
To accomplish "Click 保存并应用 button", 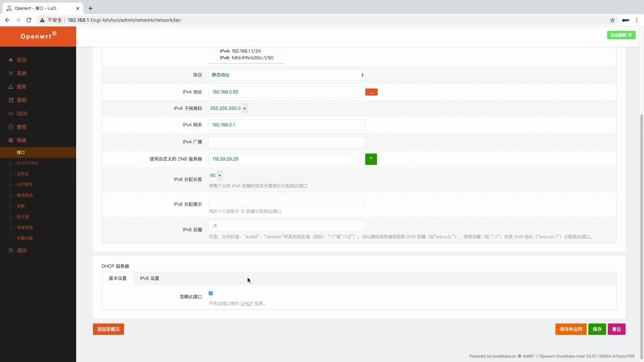I will coord(571,329).
